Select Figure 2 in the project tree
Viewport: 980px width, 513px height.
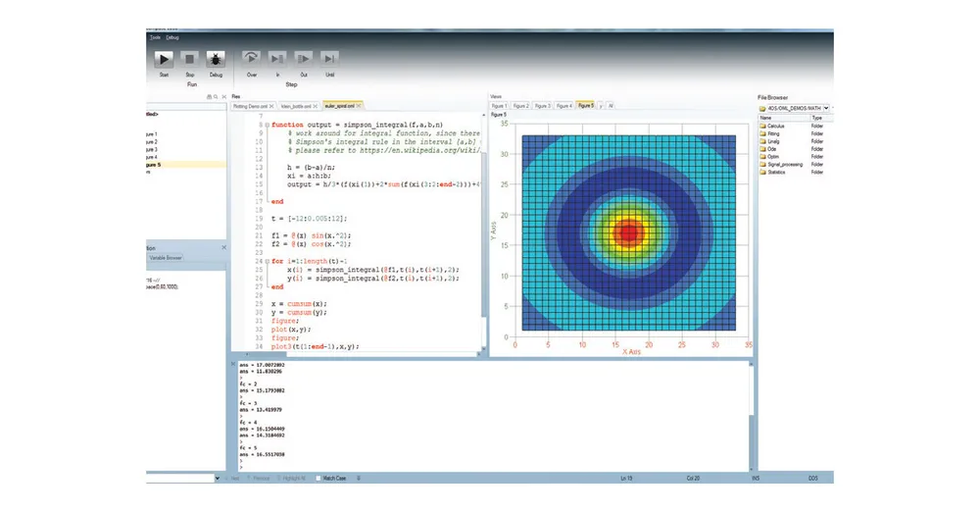click(152, 142)
